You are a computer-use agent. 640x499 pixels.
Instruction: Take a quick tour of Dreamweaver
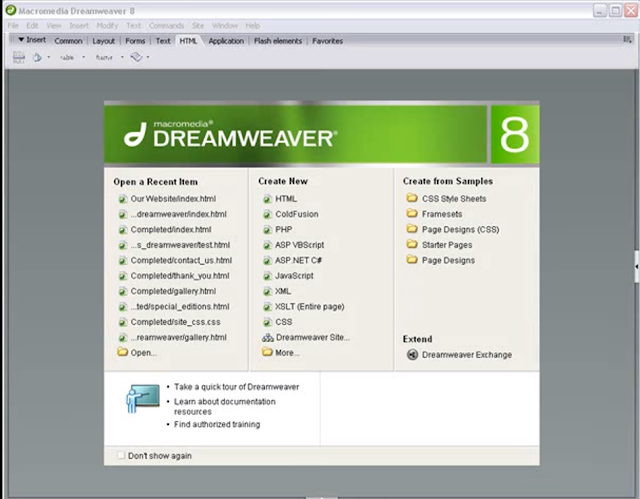(x=236, y=387)
